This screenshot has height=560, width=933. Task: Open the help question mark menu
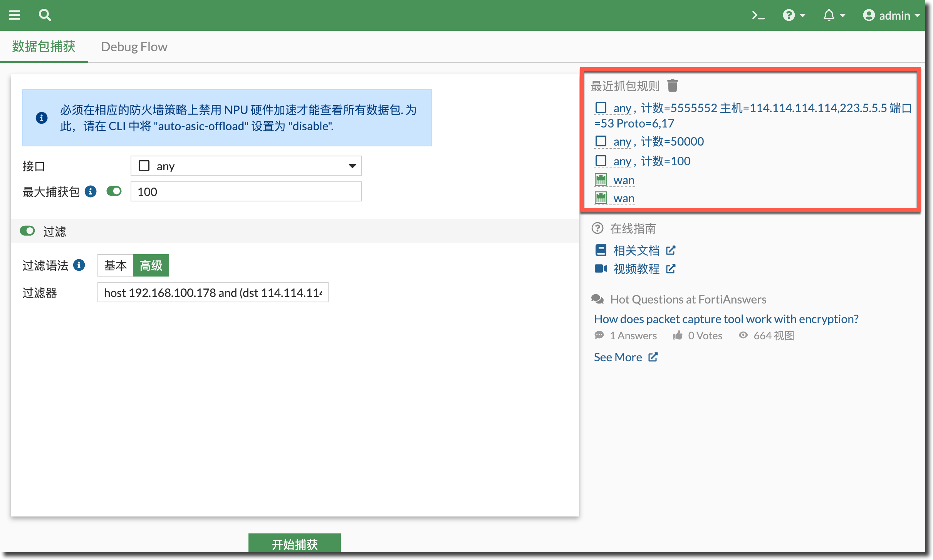coord(794,15)
